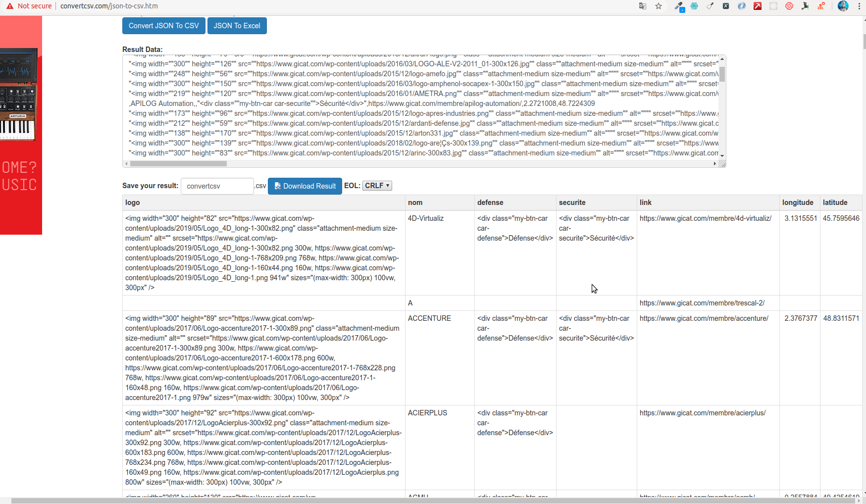The height and width of the screenshot is (504, 866).
Task: Click inside the Result Data text area
Action: (421, 108)
